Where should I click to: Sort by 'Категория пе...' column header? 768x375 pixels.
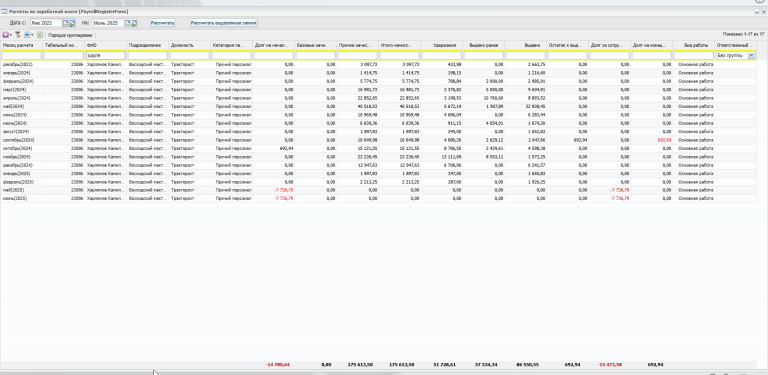click(x=232, y=45)
